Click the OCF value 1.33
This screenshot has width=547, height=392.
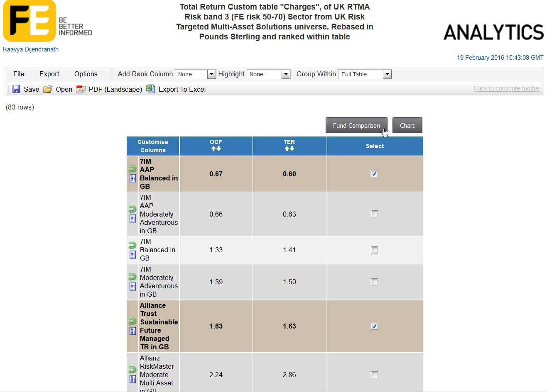216,250
